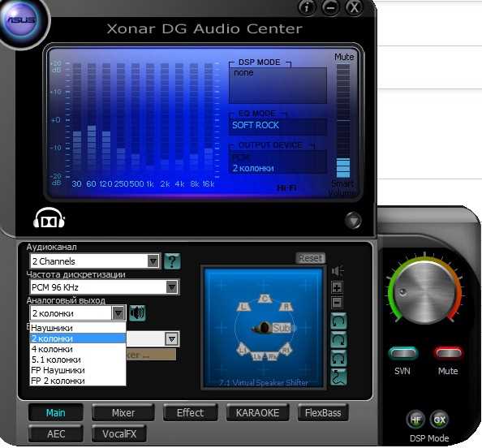Select the Right front speaker R icon
The width and height of the screenshot is (482, 448).
click(x=286, y=306)
